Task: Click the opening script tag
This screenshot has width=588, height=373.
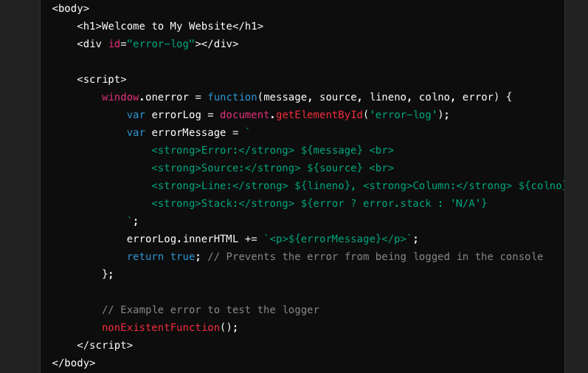Action: [102, 79]
